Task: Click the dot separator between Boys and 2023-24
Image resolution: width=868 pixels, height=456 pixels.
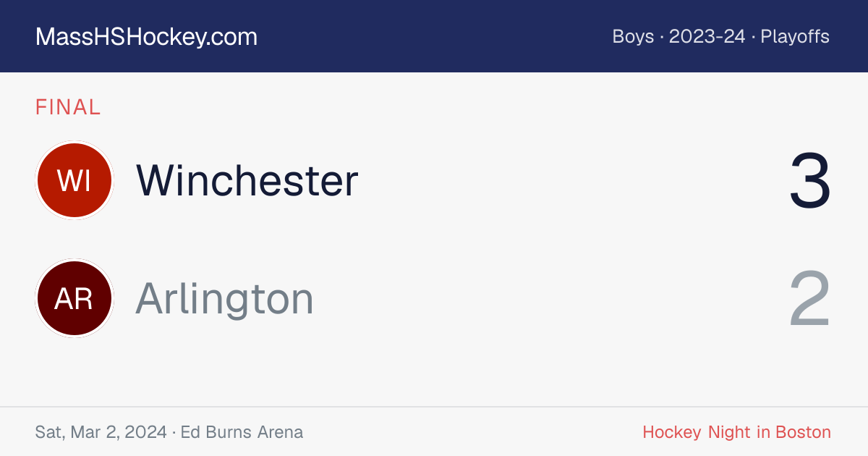Action: [x=662, y=37]
